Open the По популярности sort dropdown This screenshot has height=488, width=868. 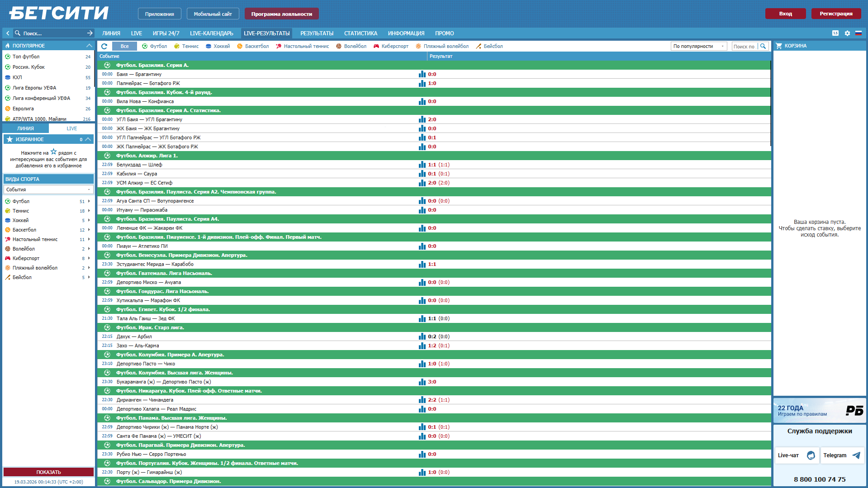[699, 46]
